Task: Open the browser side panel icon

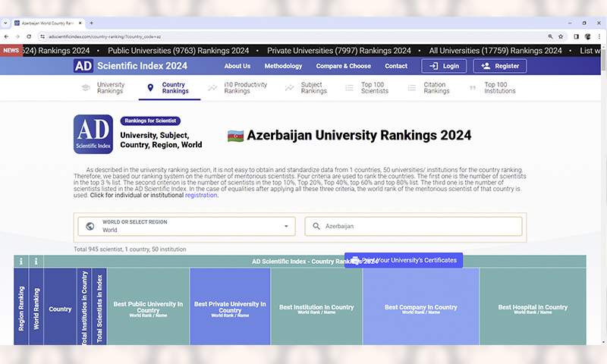Action: (576, 36)
